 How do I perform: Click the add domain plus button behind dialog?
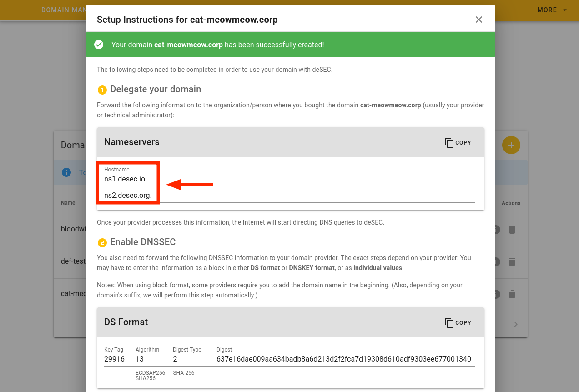click(x=511, y=145)
